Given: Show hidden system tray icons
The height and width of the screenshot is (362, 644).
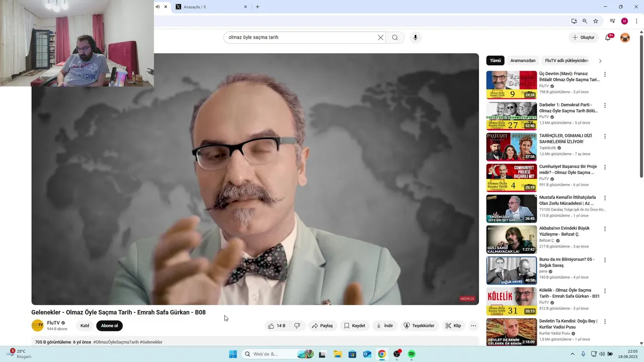Looking at the screenshot, I should pos(572,354).
